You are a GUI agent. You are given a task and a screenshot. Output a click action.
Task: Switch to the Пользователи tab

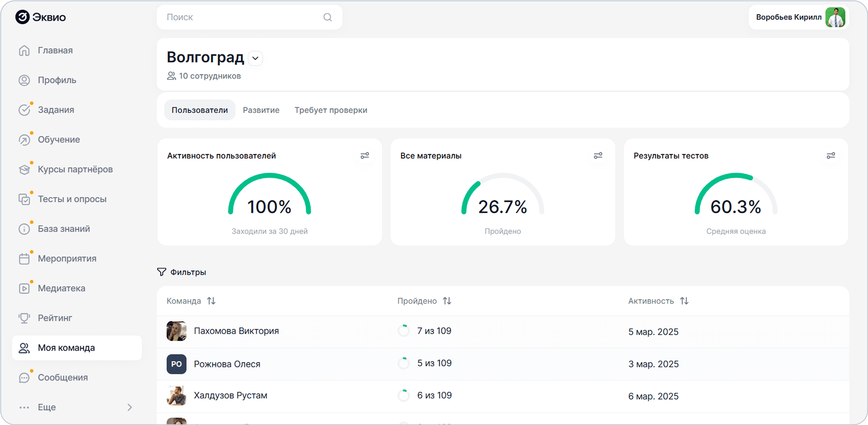pos(200,110)
